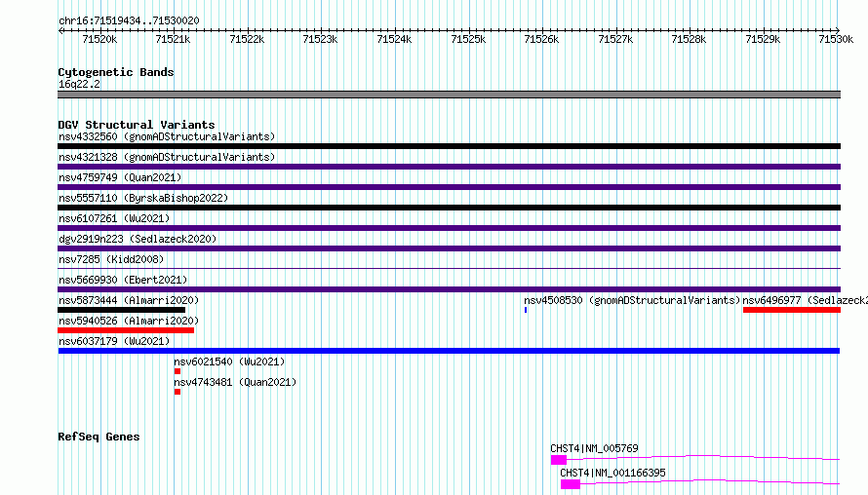The image size is (868, 495).
Task: Click the 71524k ruler position label
Action: [x=394, y=39]
